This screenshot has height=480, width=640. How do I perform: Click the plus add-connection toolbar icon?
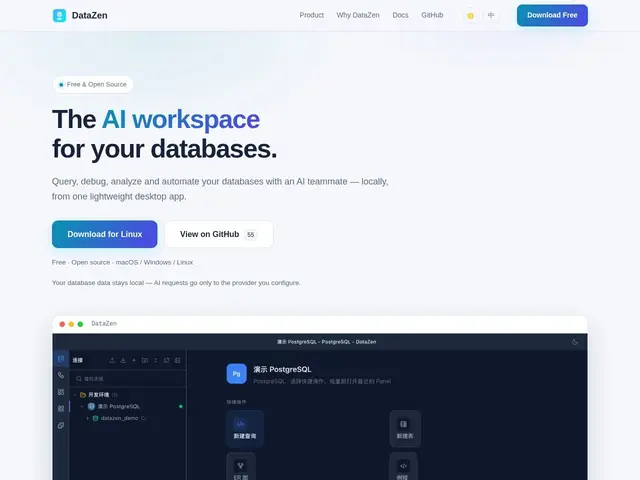pos(134,360)
